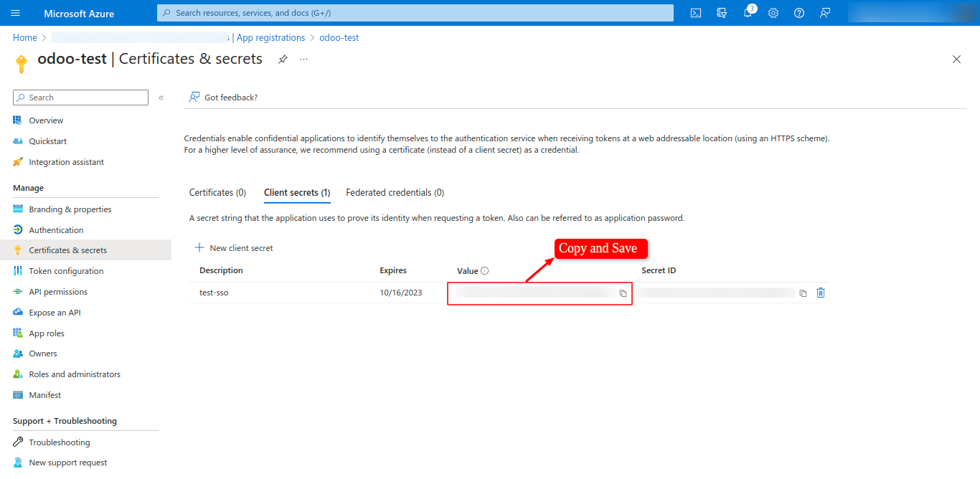Open Directories and subscriptions filter icon
The width and height of the screenshot is (980, 479).
722,13
